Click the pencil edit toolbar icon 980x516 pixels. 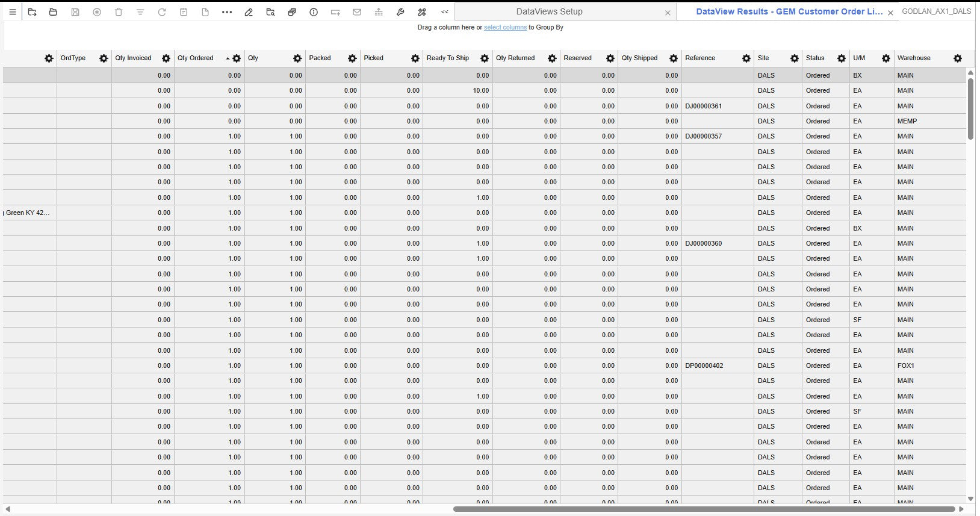249,12
